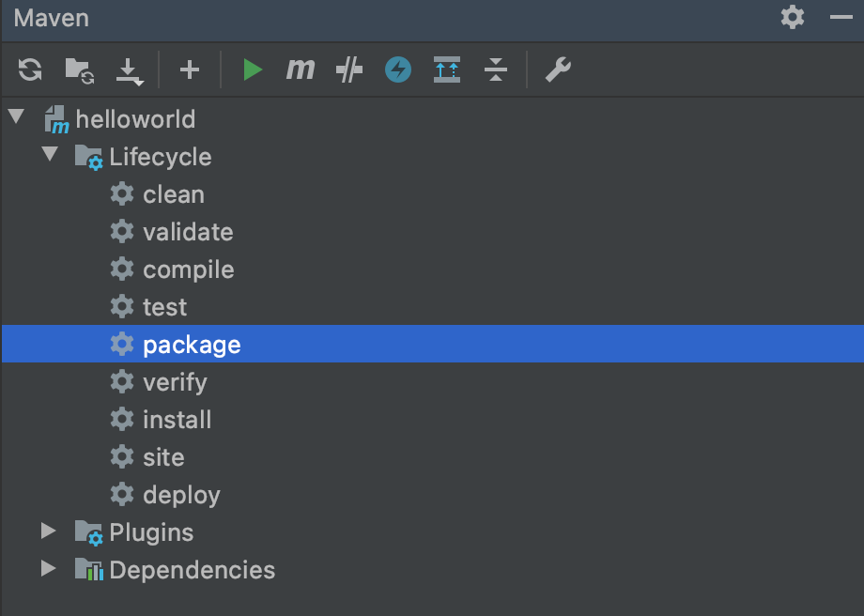Viewport: 864px width, 616px height.
Task: Select the verify lifecycle phase
Action: pyautogui.click(x=175, y=382)
